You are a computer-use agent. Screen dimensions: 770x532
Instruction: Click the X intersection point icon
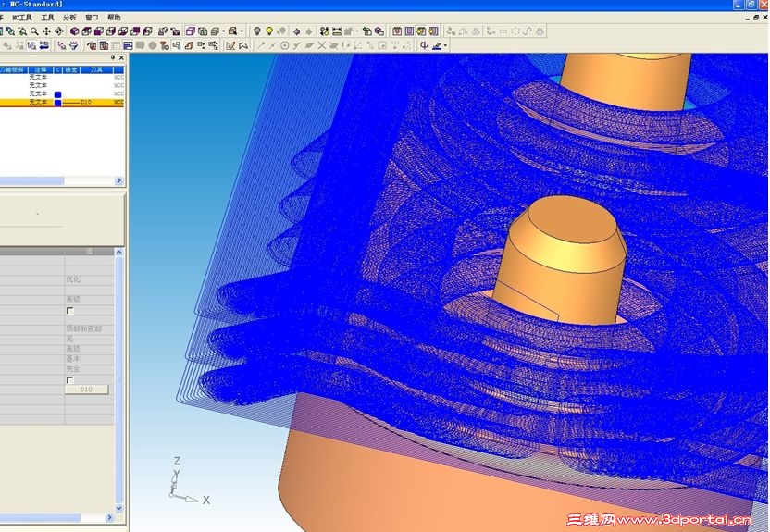pyautogui.click(x=322, y=45)
